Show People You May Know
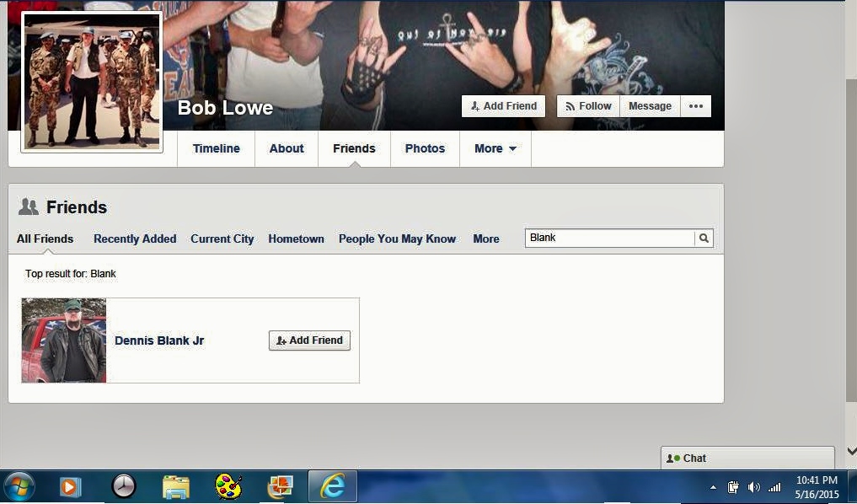Viewport: 857px width, 504px height. click(397, 239)
